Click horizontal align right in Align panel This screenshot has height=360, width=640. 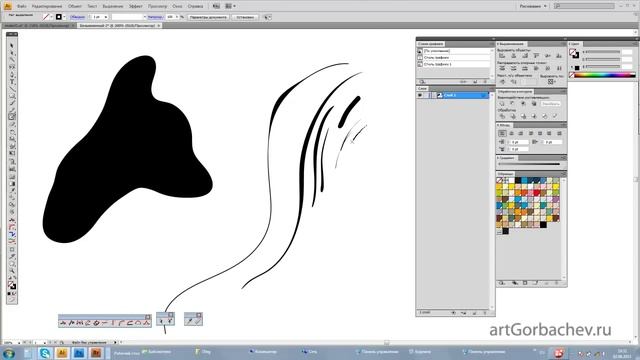525,56
